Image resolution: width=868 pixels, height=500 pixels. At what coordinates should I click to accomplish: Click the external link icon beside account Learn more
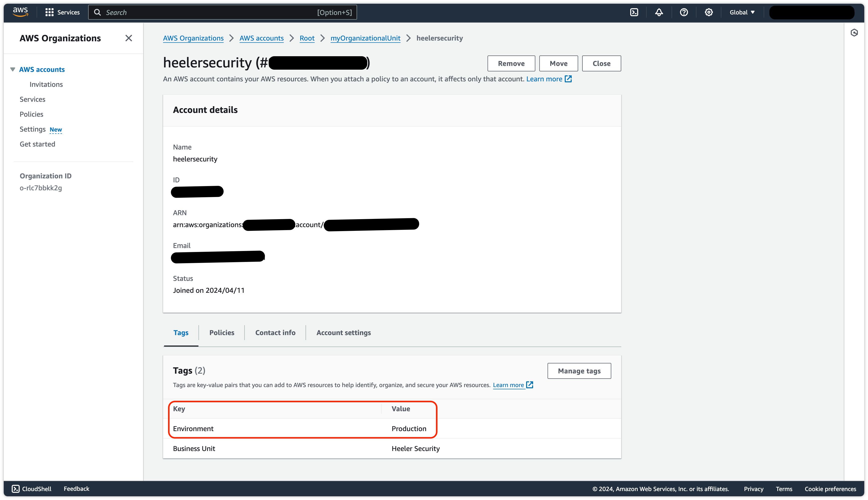pos(568,79)
